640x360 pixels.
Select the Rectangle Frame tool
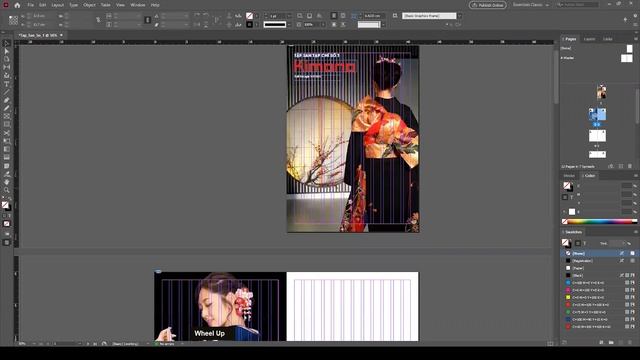[x=7, y=117]
